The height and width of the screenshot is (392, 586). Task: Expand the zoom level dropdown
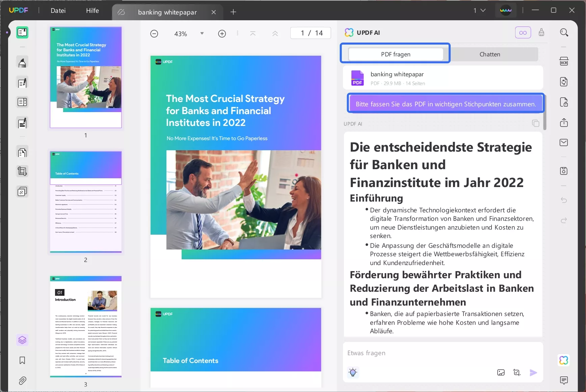(x=202, y=33)
